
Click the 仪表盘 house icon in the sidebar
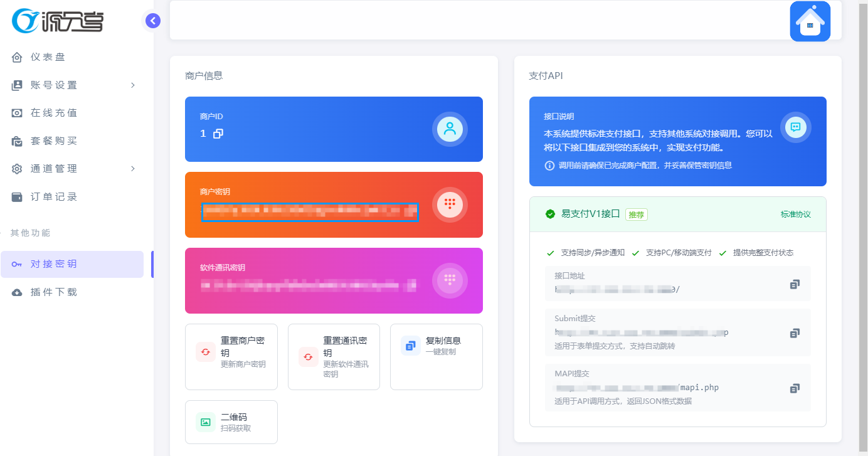point(18,57)
